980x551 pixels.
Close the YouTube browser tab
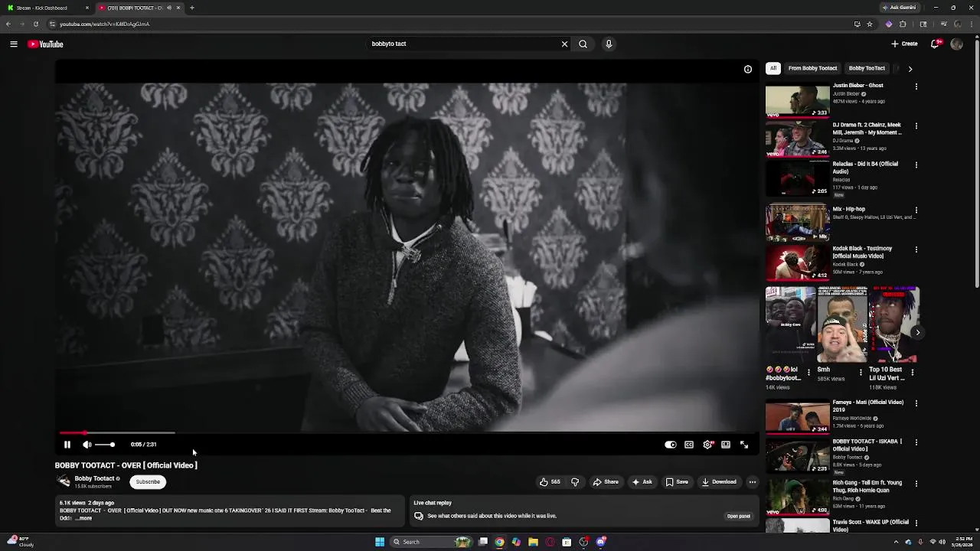pyautogui.click(x=178, y=8)
